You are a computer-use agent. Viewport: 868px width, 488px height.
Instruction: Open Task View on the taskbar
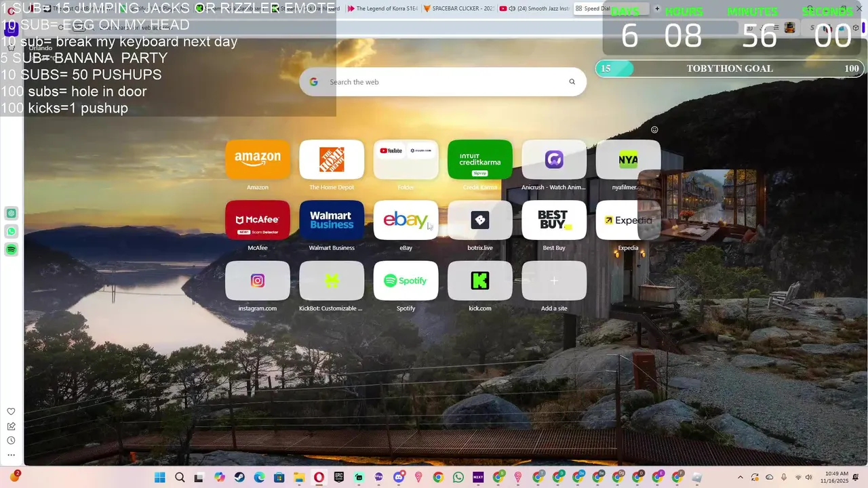(x=199, y=478)
